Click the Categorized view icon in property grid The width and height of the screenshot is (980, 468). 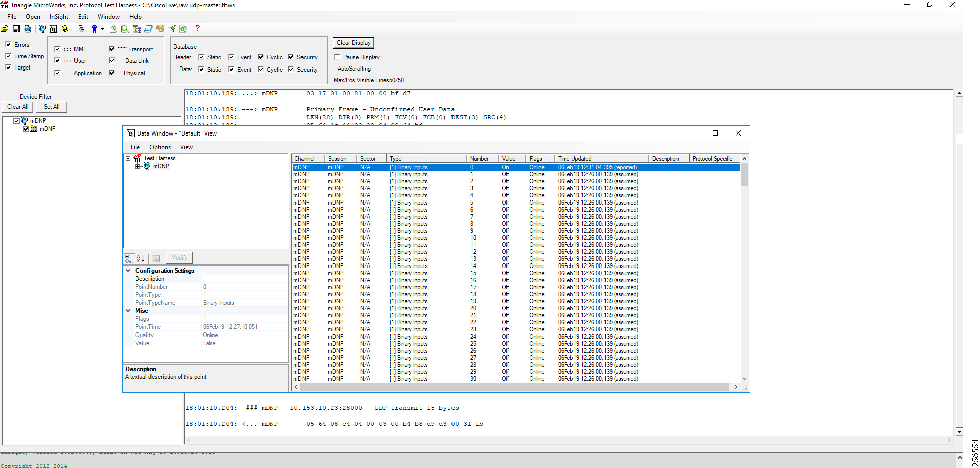pos(129,258)
